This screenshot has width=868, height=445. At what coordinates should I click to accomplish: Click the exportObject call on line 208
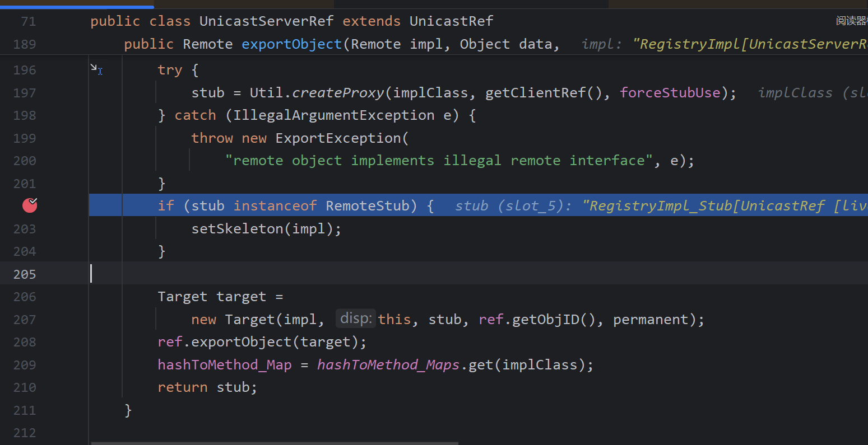(x=242, y=342)
